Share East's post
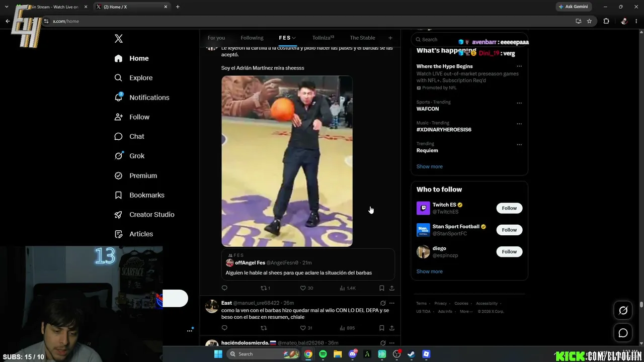 (x=392, y=328)
